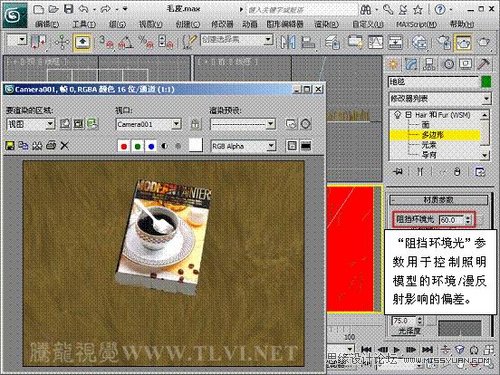Open the Material Editor icon

point(419,42)
